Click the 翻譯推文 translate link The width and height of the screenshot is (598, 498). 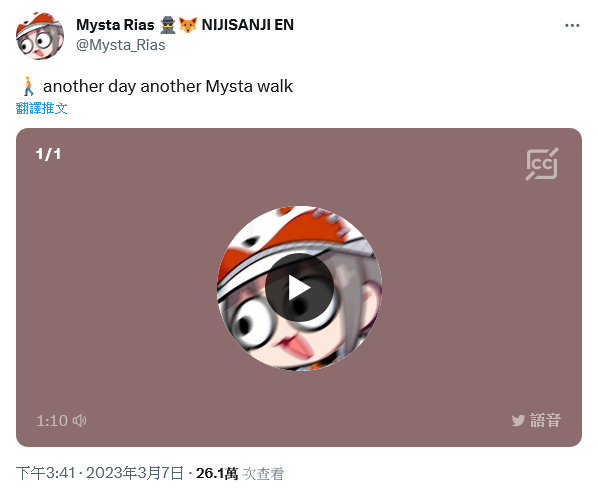[42, 108]
